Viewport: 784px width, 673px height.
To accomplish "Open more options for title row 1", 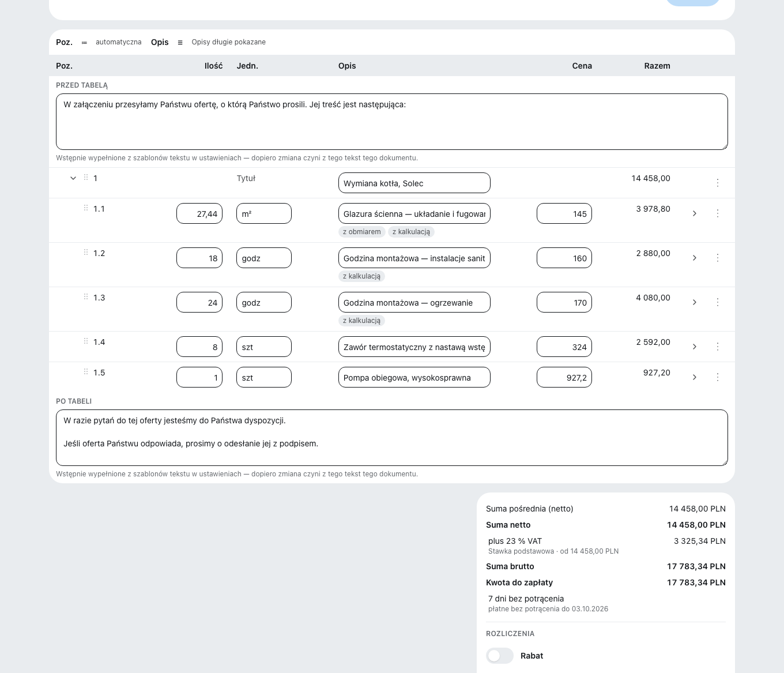I will coord(718,183).
